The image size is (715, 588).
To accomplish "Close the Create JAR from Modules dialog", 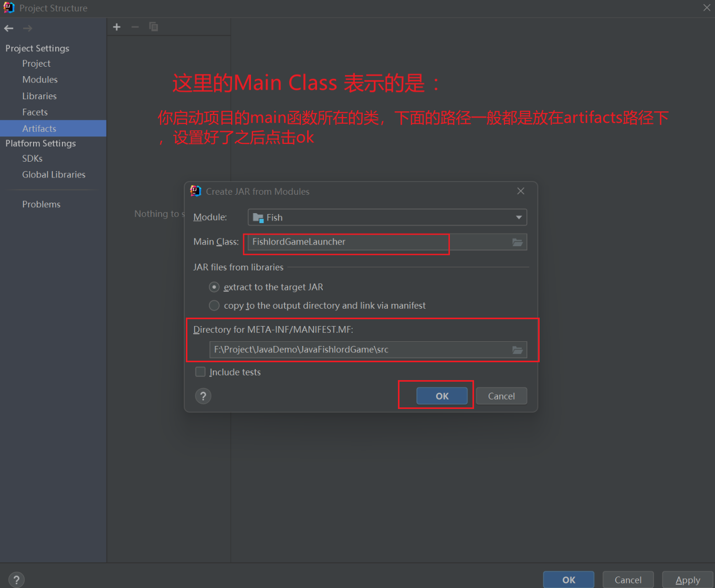I will 521,191.
